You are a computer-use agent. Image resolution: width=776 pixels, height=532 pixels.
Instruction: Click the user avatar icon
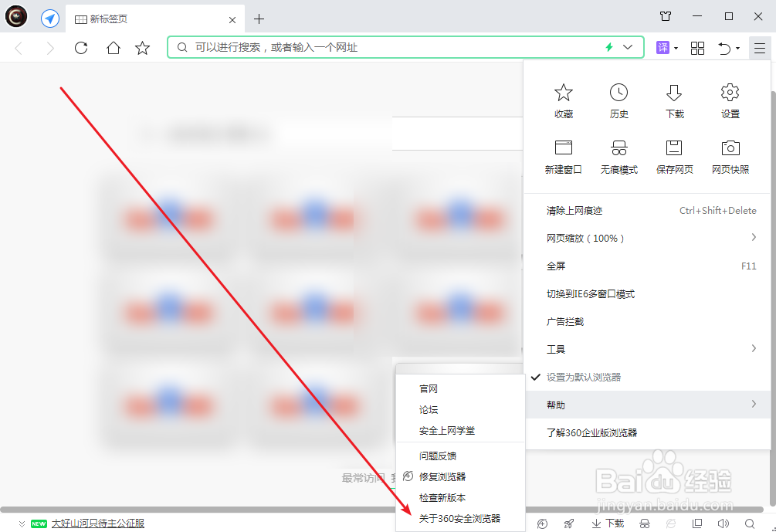coord(16,17)
